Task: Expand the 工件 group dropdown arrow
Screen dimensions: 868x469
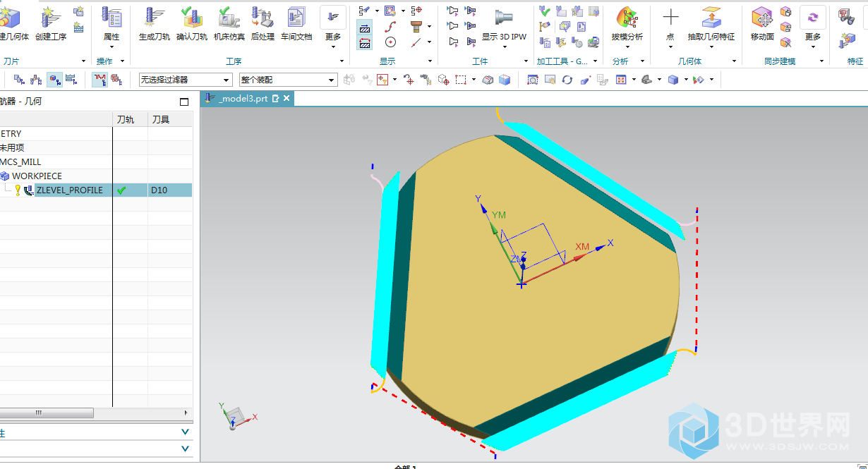Action: [x=525, y=61]
